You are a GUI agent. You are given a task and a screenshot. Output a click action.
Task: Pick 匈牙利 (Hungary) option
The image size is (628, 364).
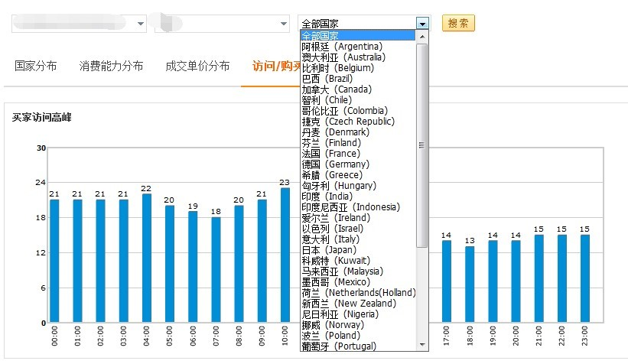[358, 185]
